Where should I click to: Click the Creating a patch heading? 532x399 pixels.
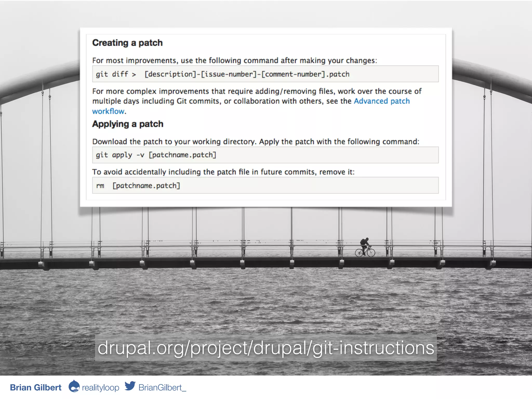pos(127,43)
